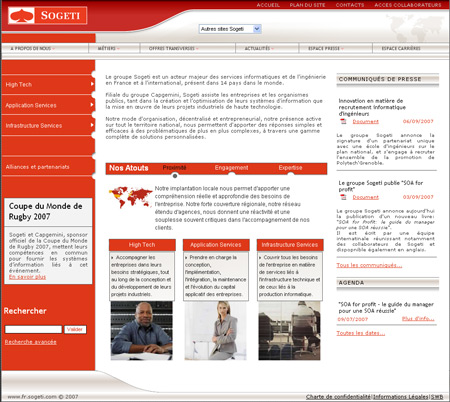Open Toutes les dates link
The height and width of the screenshot is (402, 450).
tap(361, 333)
